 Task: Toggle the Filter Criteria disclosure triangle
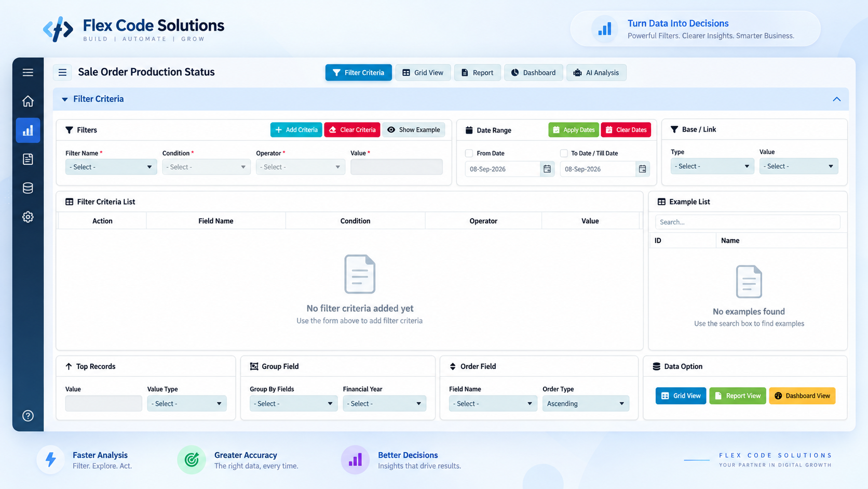(x=65, y=99)
